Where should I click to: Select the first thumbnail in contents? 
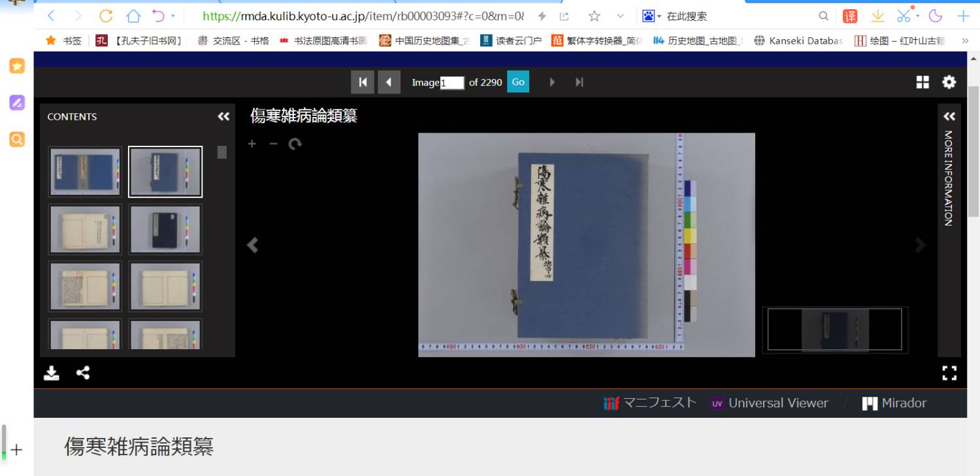click(x=85, y=172)
